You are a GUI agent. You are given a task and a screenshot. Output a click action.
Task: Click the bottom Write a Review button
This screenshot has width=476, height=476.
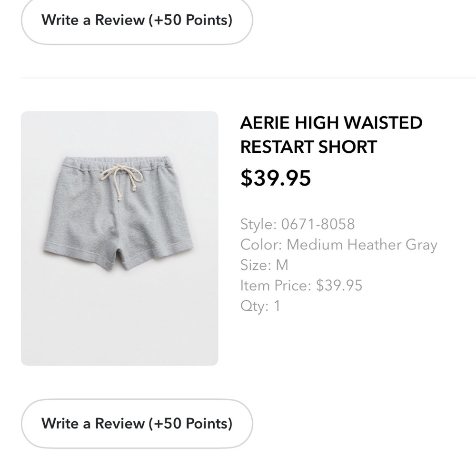click(137, 423)
